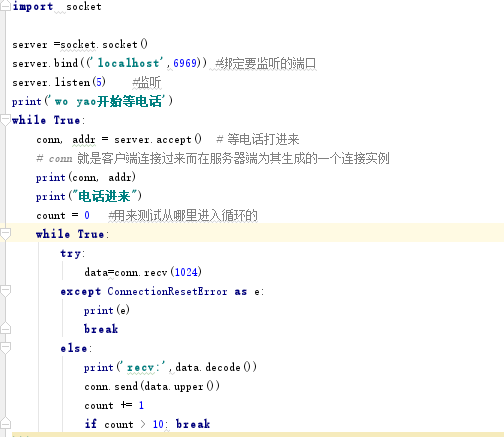Click the break after if count > 10:
Image resolution: width=504 pixels, height=437 pixels.
193,424
